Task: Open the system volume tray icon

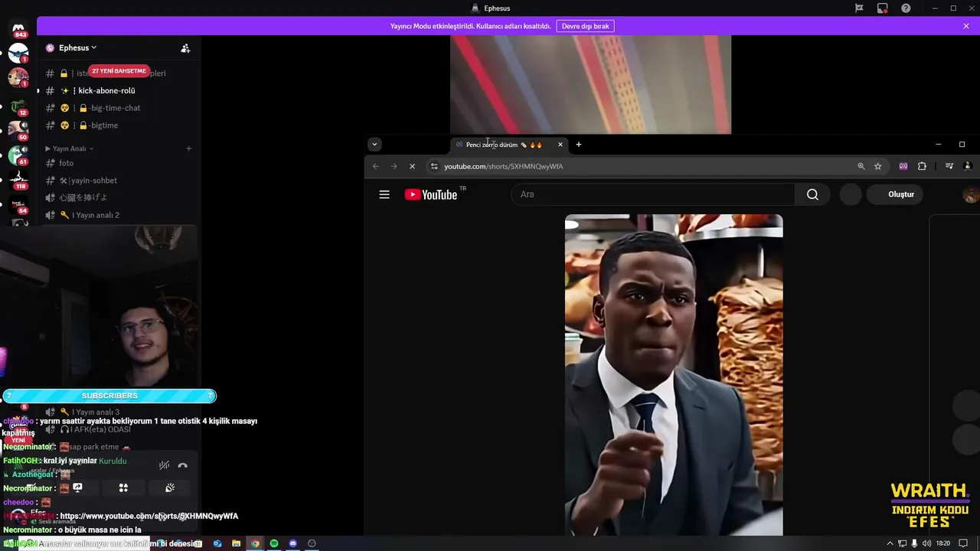Action: point(927,543)
